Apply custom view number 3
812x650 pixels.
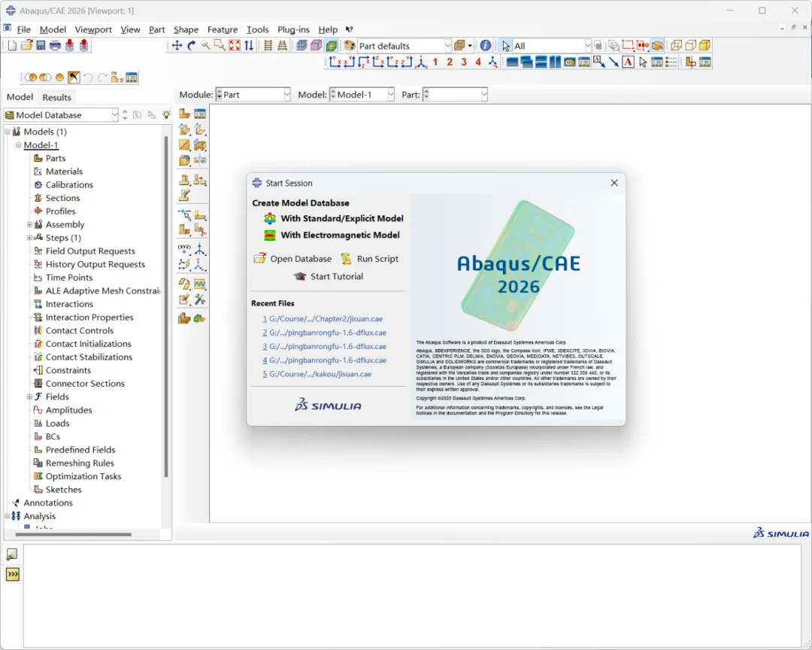[464, 62]
